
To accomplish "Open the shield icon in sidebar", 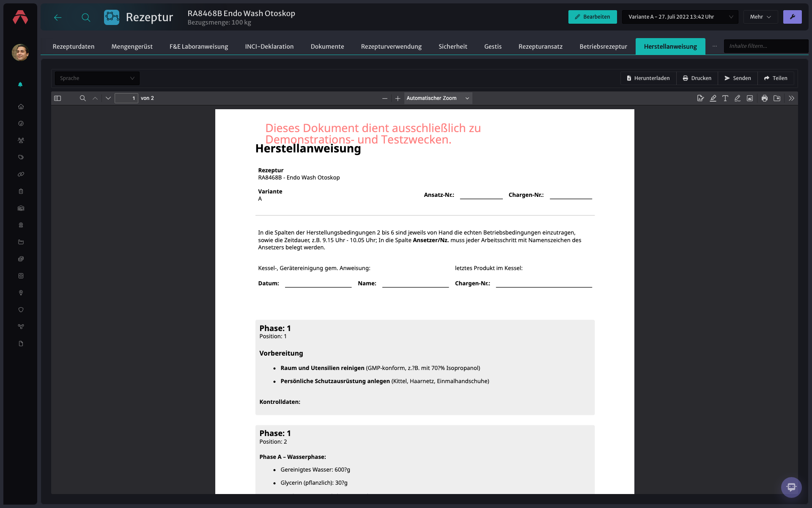I will click(x=21, y=310).
